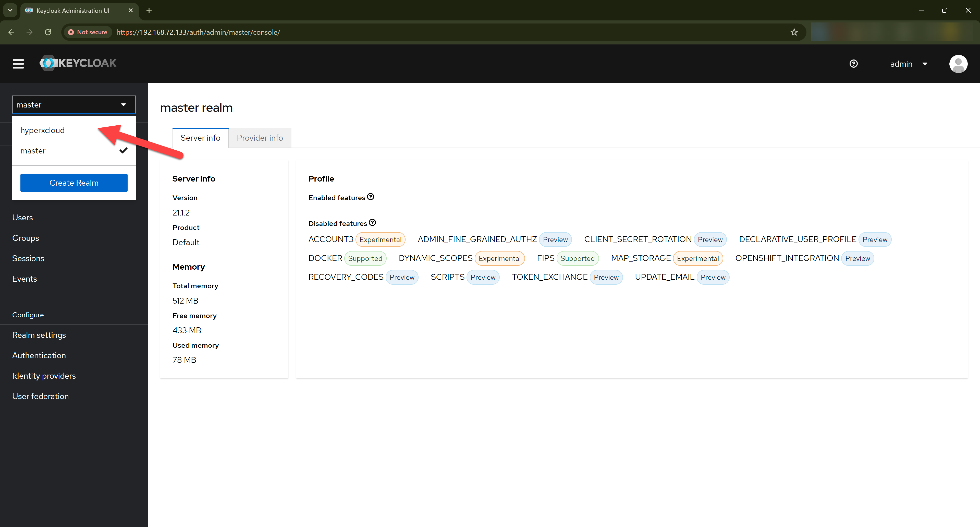Select the master realm option

[x=74, y=151]
